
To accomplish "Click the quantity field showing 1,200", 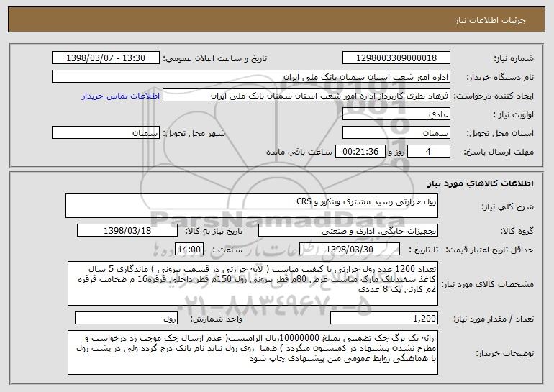I will point(384,318).
